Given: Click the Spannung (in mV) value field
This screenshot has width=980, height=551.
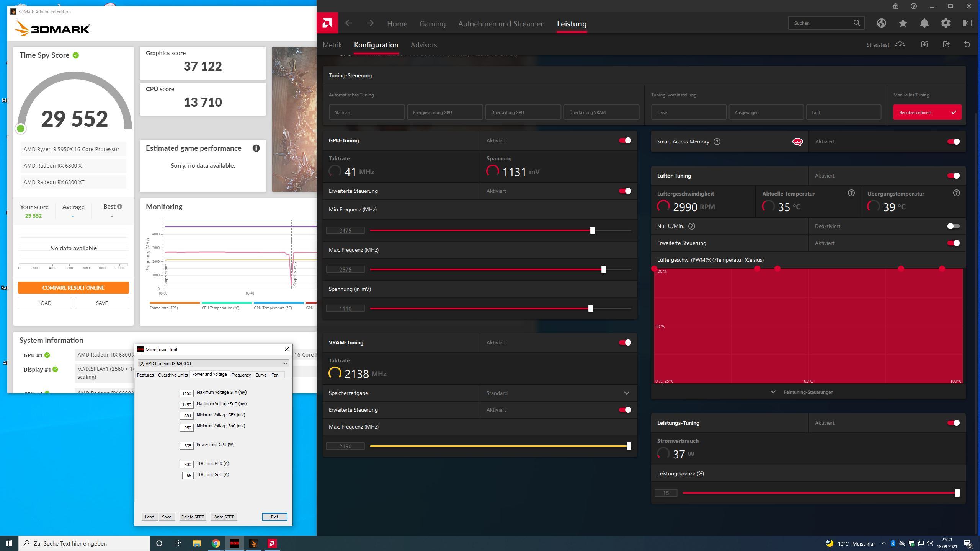Looking at the screenshot, I should point(345,308).
